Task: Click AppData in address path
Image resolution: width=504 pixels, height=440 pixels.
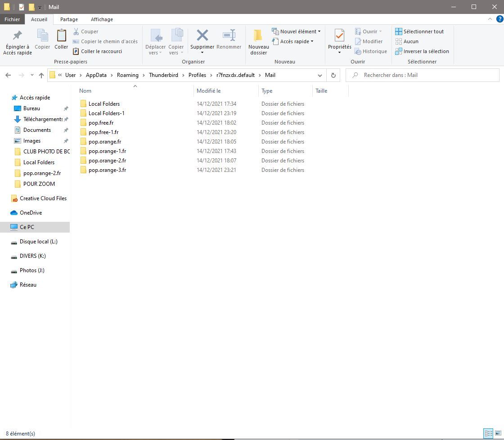Action: coord(96,75)
